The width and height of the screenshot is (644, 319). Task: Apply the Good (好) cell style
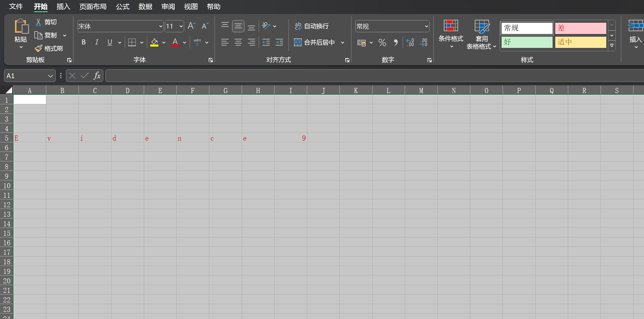(x=527, y=42)
